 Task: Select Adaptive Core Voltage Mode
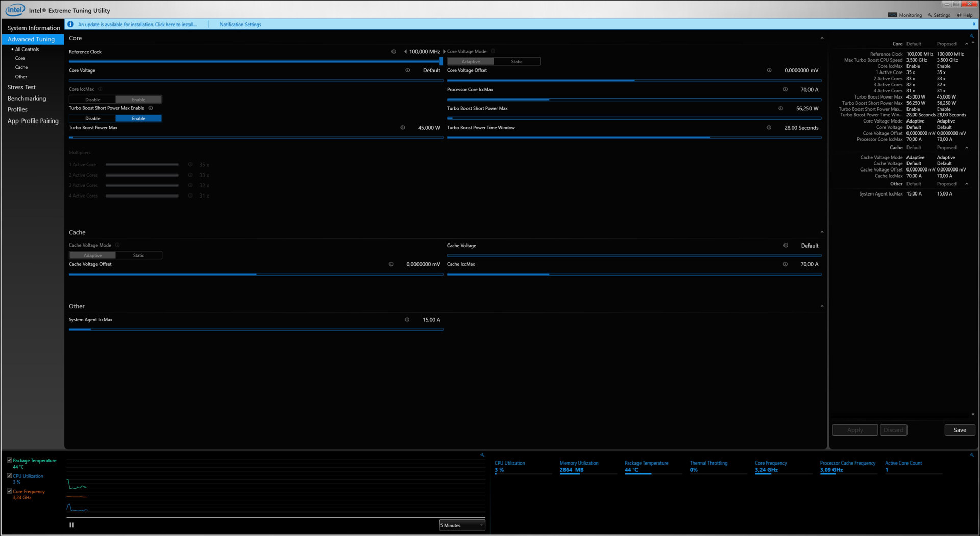click(471, 62)
